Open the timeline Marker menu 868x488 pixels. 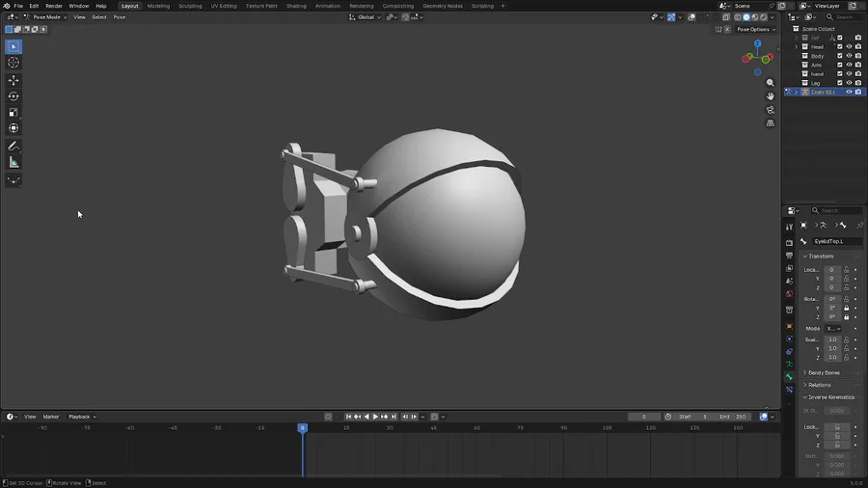click(x=51, y=417)
